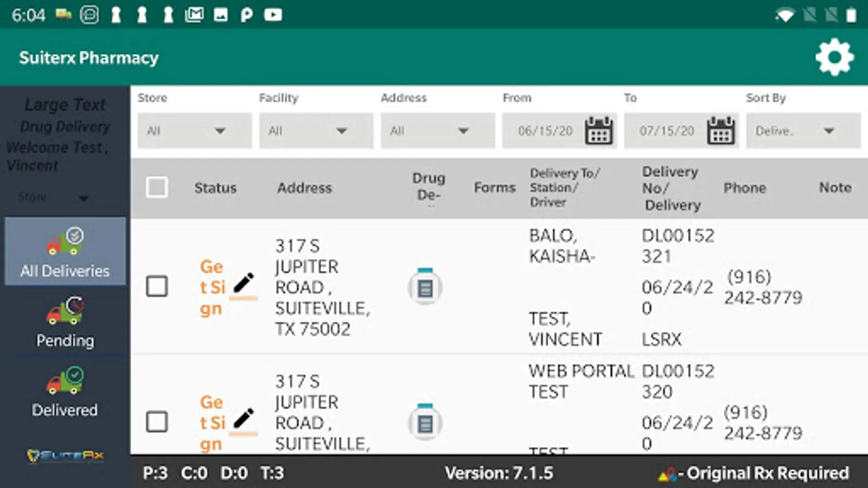Tap the P:3 pending count
868x488 pixels.
pos(155,473)
